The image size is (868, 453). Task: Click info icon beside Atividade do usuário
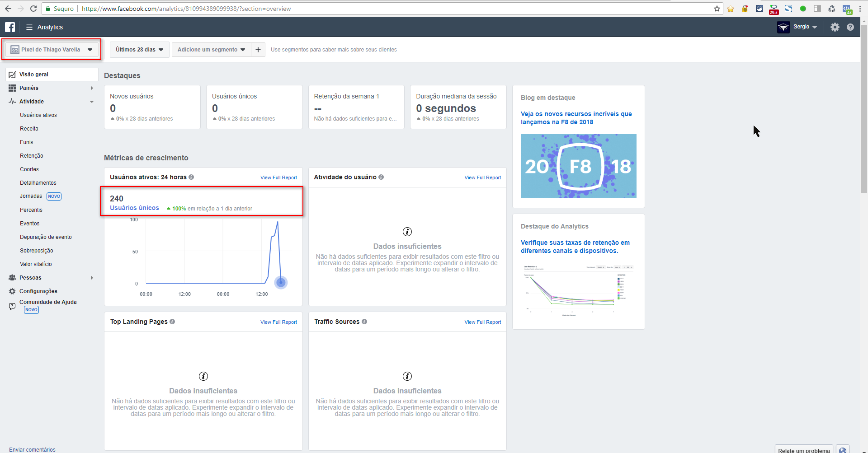381,177
